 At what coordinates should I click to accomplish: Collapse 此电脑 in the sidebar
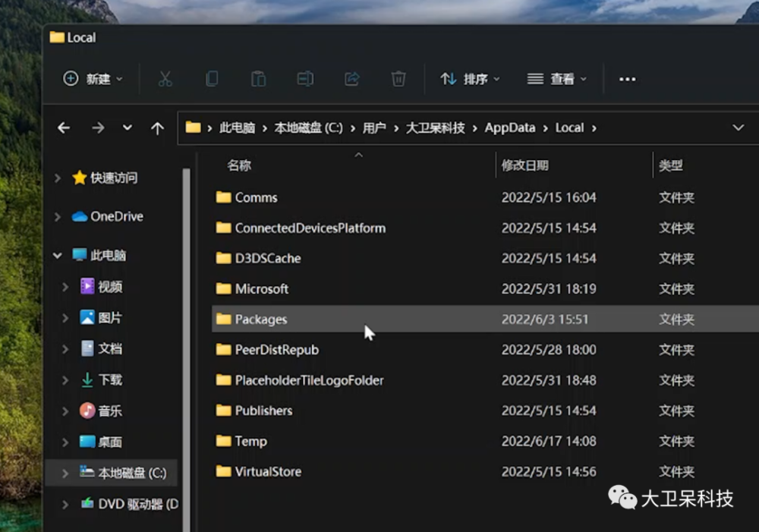[58, 255]
